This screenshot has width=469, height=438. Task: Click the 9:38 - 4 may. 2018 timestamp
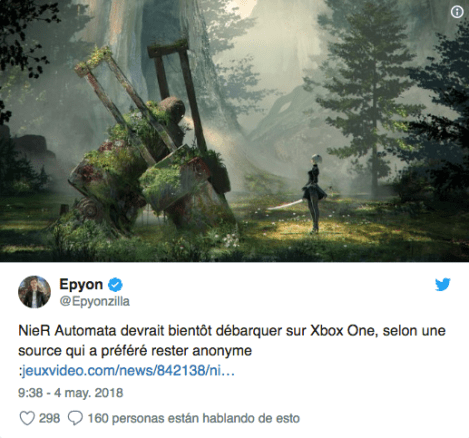(x=70, y=393)
